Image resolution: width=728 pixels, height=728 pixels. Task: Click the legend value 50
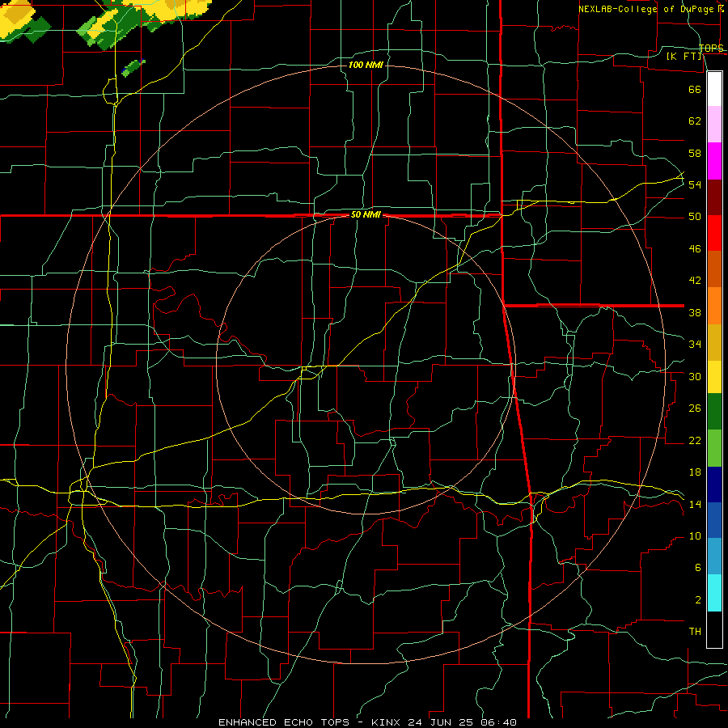tap(695, 217)
